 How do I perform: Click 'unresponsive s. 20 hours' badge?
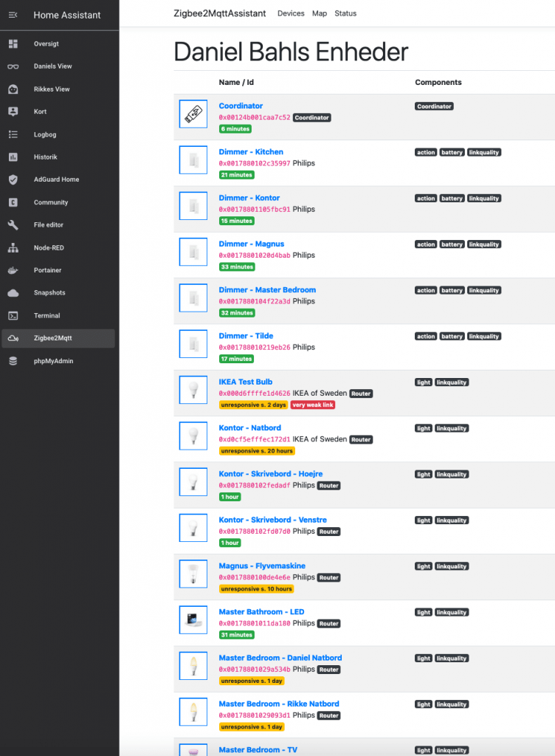(257, 451)
